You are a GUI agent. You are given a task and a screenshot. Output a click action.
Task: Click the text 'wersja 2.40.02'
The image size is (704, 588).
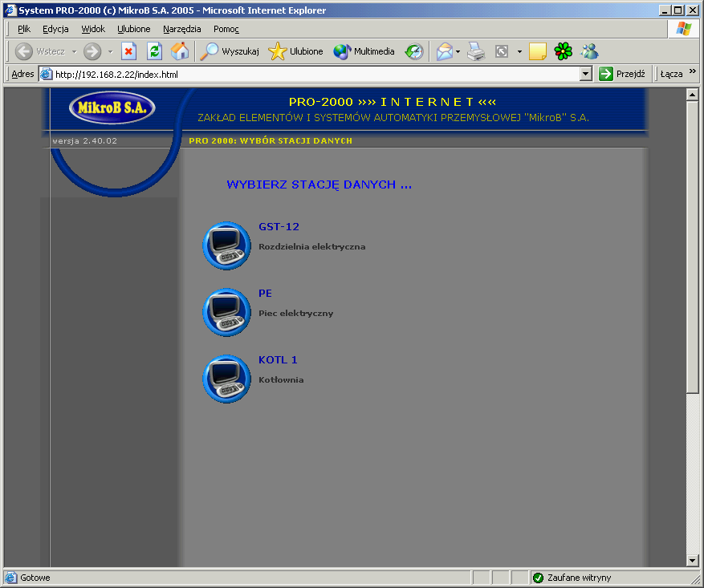tap(84, 141)
